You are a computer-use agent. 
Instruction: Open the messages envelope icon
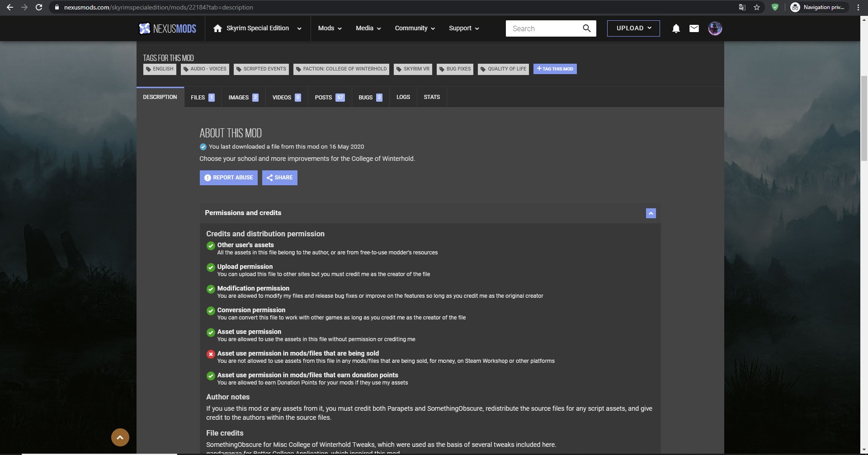point(694,28)
